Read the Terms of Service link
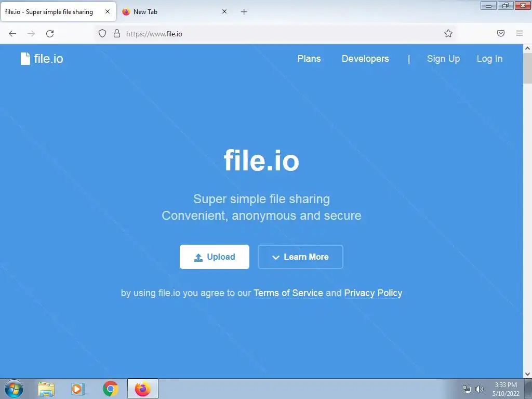This screenshot has width=532, height=399. click(288, 293)
